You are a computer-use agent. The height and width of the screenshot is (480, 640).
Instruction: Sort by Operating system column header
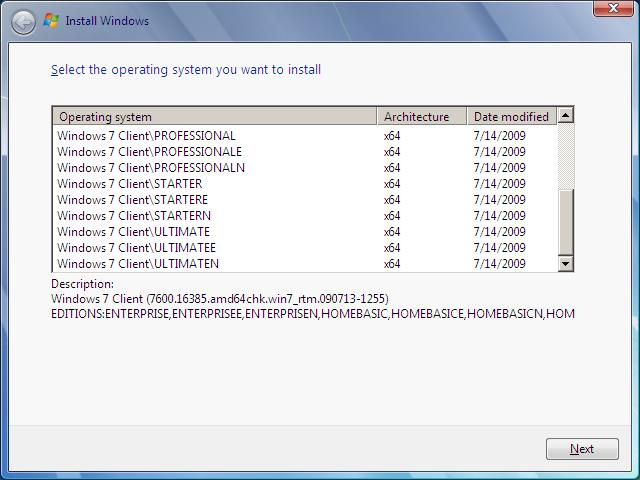pos(215,116)
